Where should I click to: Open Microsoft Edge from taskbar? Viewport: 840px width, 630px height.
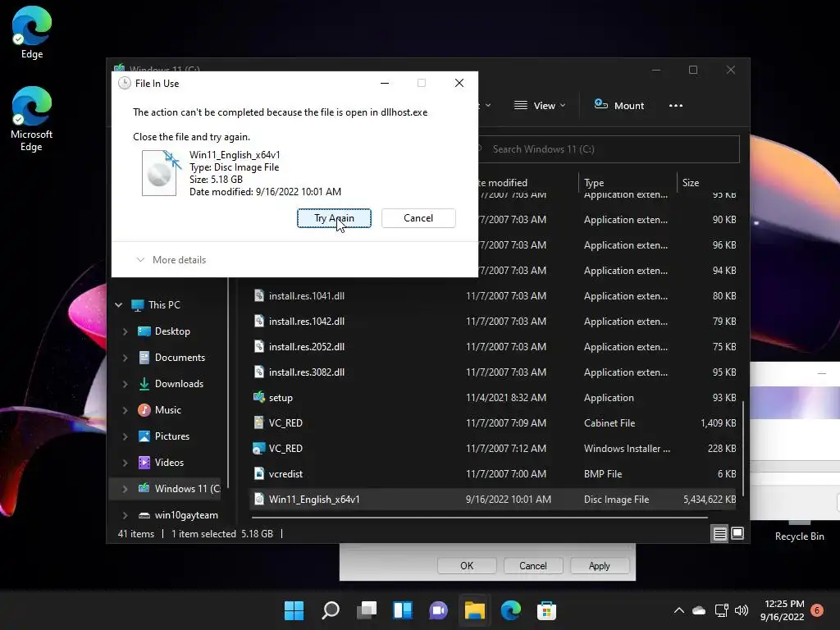[x=510, y=610]
